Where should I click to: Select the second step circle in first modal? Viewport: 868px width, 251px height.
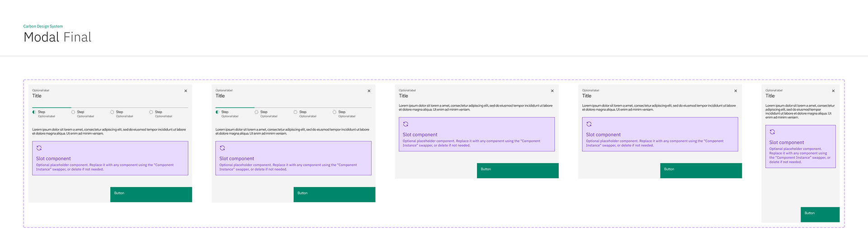pyautogui.click(x=73, y=112)
